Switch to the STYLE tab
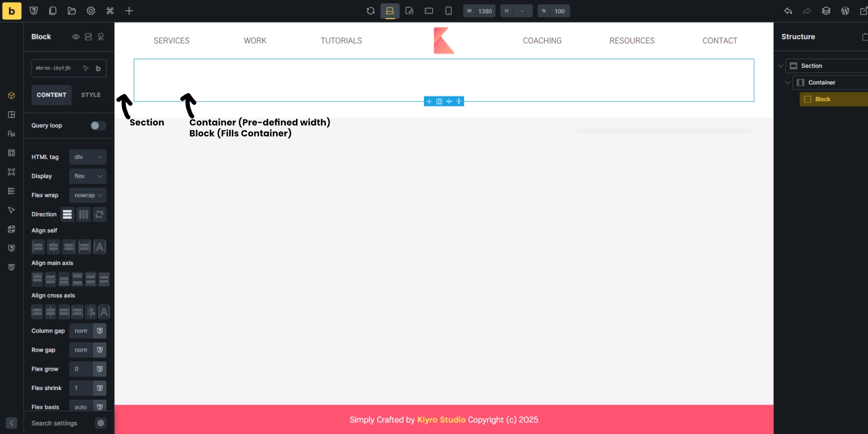Screen dimensions: 868x434 point(91,95)
